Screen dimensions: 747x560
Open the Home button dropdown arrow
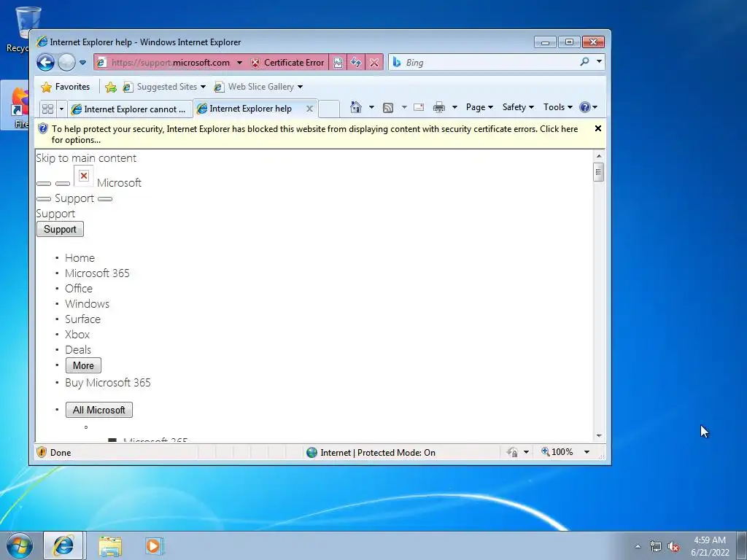[371, 107]
